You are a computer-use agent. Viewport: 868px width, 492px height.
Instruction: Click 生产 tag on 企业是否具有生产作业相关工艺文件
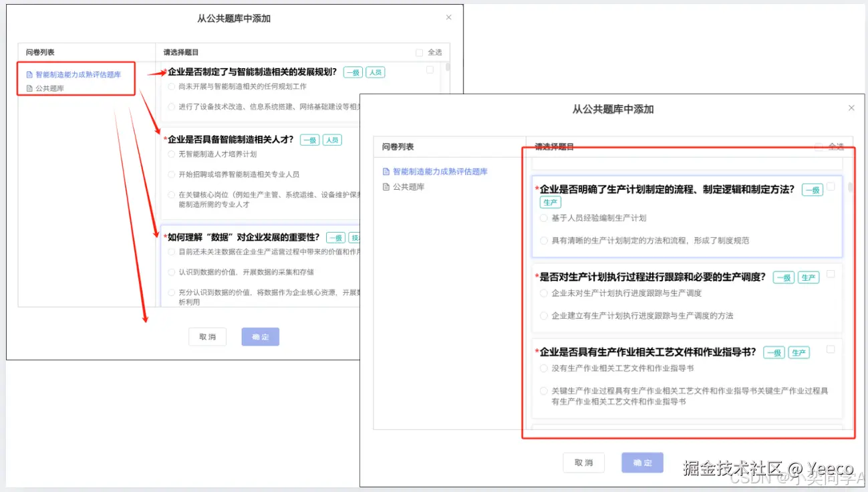(x=799, y=353)
